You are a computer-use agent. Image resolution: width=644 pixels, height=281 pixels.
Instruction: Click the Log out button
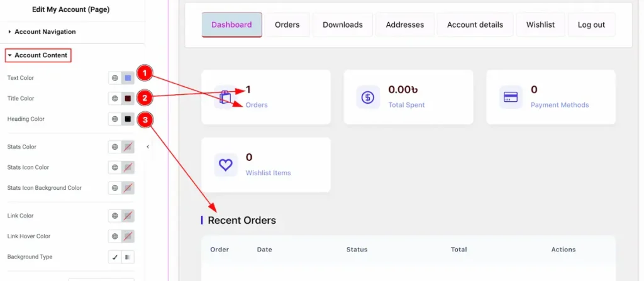click(591, 25)
